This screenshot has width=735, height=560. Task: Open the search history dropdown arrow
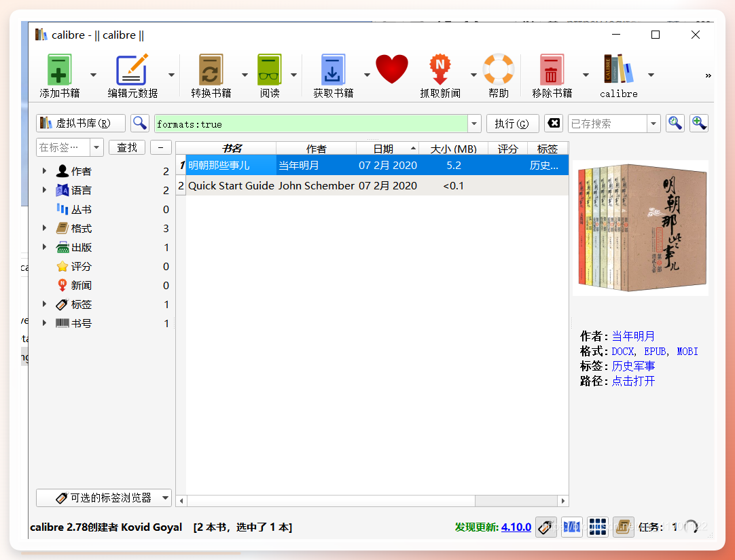(474, 124)
